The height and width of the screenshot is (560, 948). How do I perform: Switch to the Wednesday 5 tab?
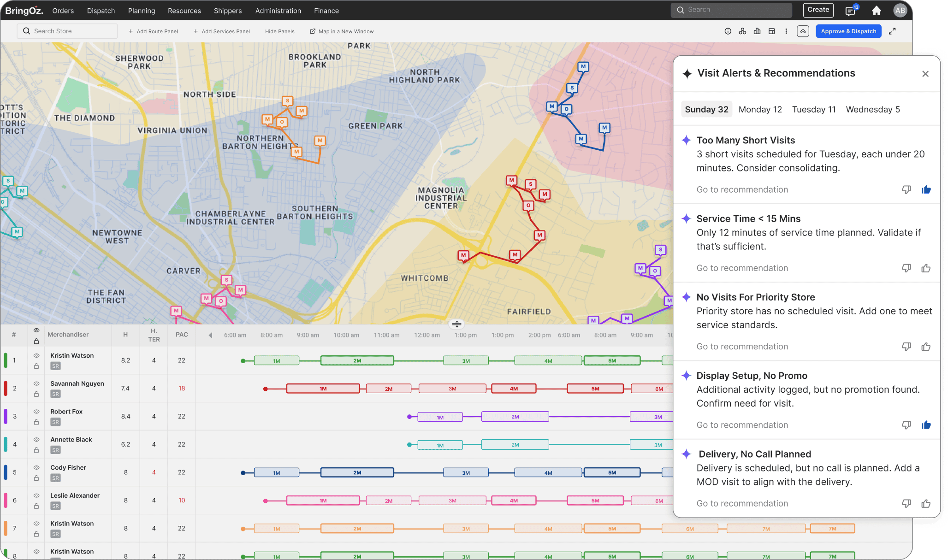[873, 110]
